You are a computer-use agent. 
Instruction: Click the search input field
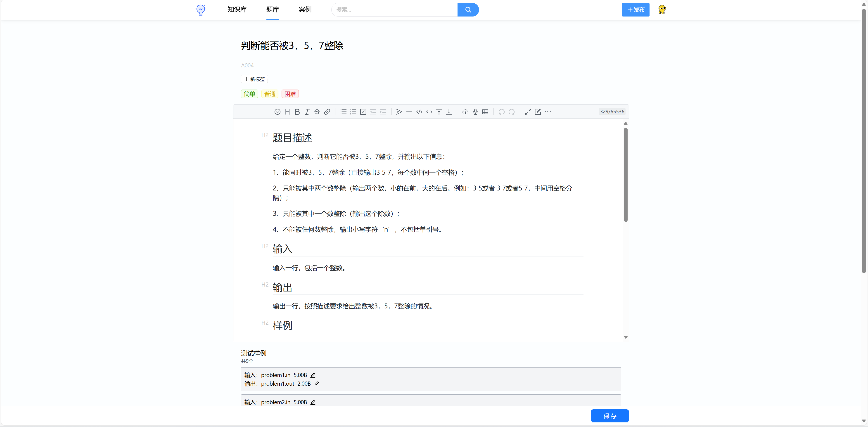pos(394,9)
